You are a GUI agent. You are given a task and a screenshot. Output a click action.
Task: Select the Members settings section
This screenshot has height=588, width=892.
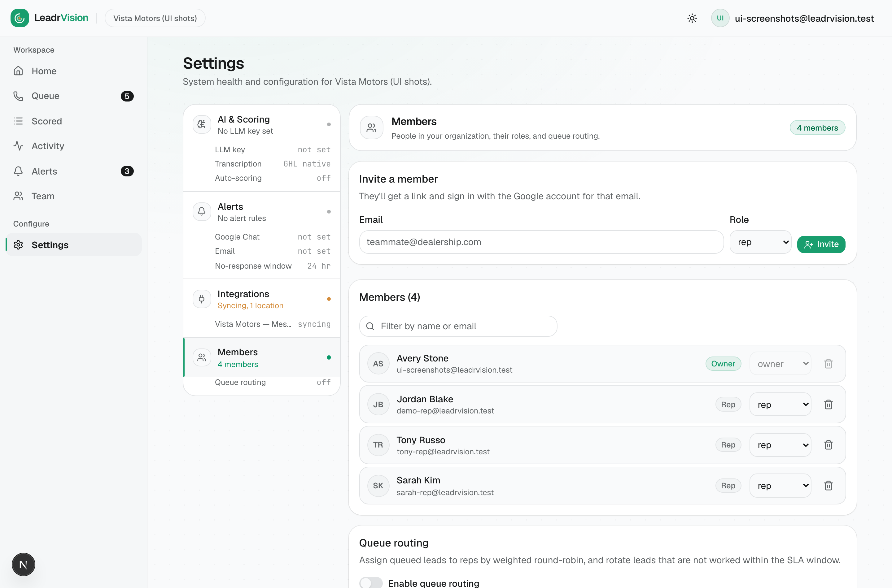pos(261,358)
